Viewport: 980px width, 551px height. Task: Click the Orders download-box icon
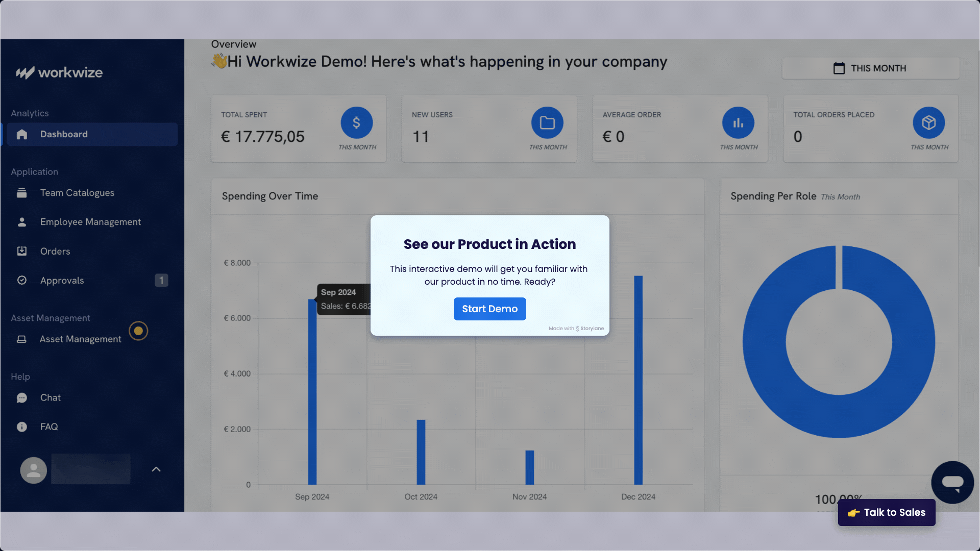coord(22,251)
